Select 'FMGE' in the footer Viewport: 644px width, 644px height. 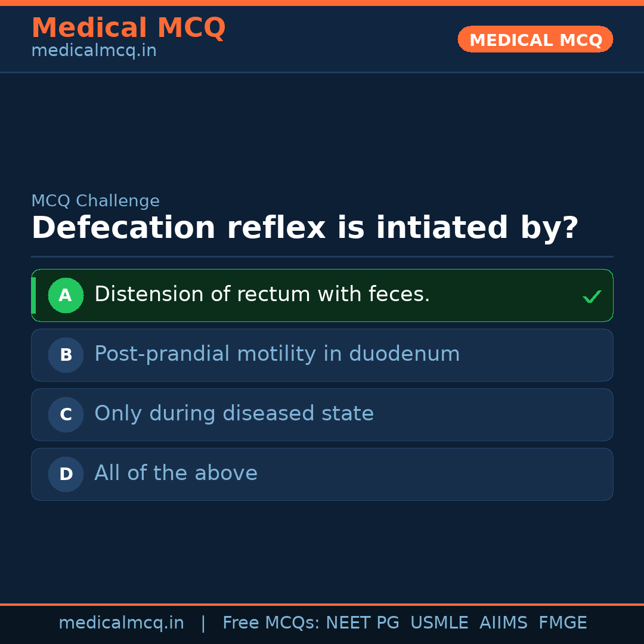[x=562, y=623]
